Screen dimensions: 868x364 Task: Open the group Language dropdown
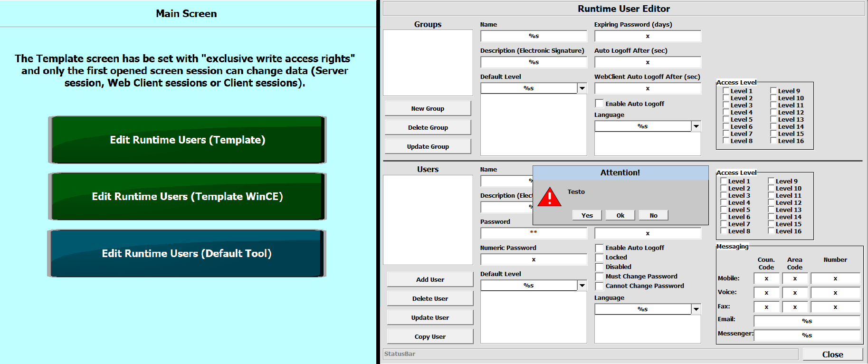pyautogui.click(x=696, y=126)
